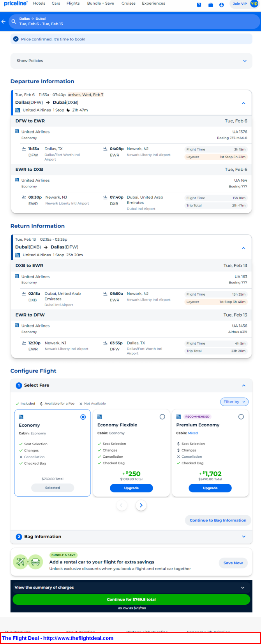This screenshot has width=261, height=644.
Task: Open the Filter by dropdown
Action: 234,402
